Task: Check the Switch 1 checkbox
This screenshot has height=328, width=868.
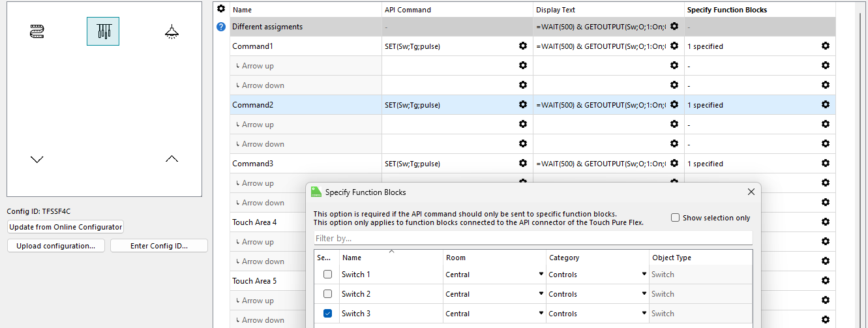Action: pyautogui.click(x=327, y=275)
